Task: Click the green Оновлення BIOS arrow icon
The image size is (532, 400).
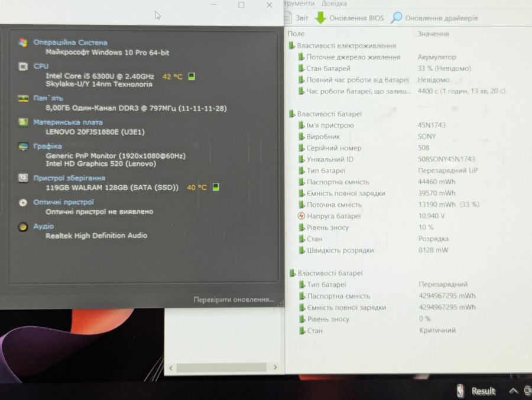Action: point(320,18)
